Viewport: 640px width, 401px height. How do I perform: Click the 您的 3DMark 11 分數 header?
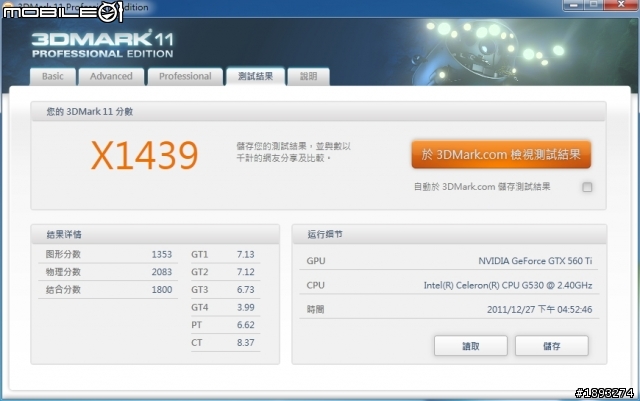pos(318,111)
